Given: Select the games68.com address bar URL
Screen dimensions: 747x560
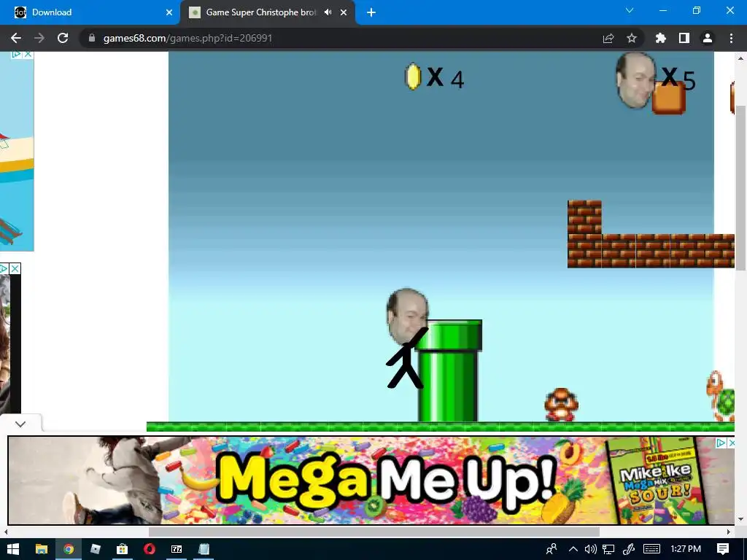Looking at the screenshot, I should click(187, 38).
